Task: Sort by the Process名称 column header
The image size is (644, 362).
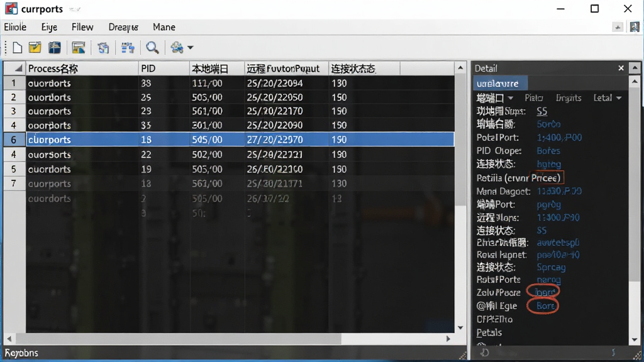Action: click(82, 69)
